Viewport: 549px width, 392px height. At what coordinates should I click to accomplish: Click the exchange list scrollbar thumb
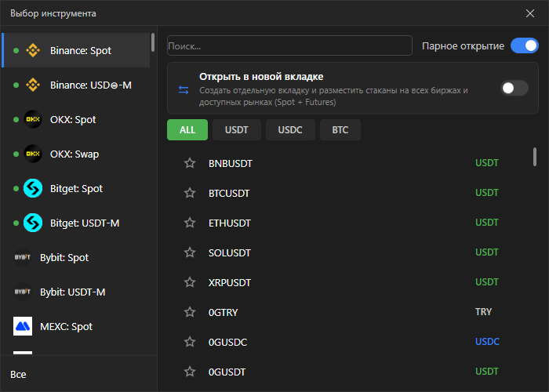tap(153, 42)
